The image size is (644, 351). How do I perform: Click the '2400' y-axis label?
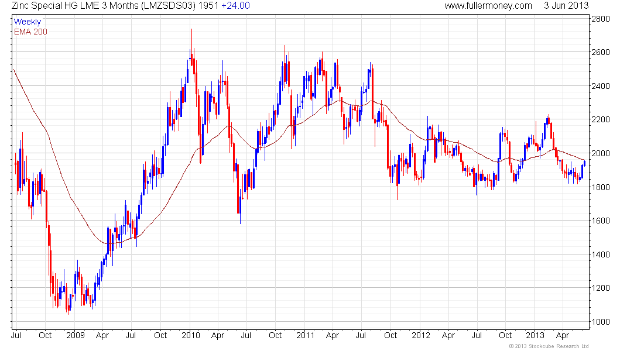pos(600,86)
